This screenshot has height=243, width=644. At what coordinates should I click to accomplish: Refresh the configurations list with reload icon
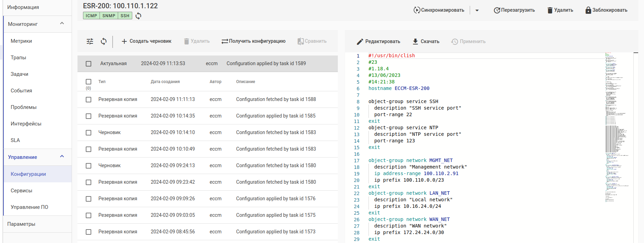coord(104,41)
